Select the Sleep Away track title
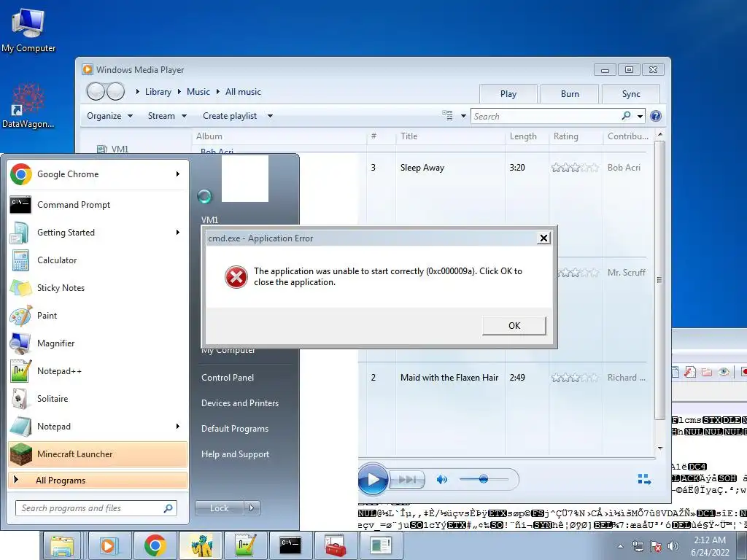747x560 pixels. (x=422, y=168)
